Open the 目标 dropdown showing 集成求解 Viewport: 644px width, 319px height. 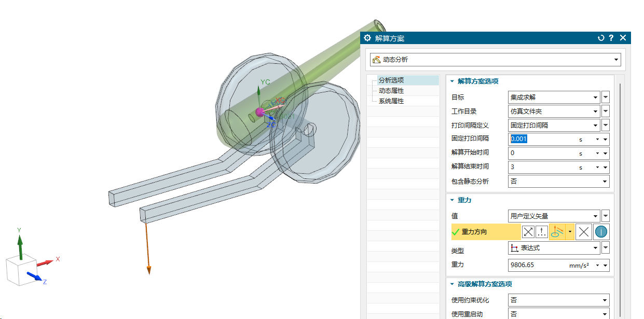595,97
